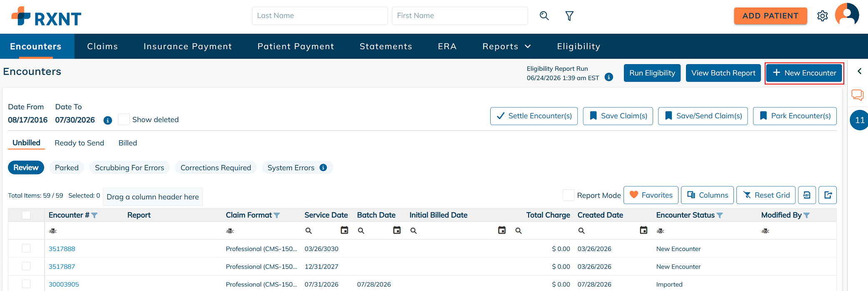
Task: Open the Date To value 07/30/2026
Action: point(75,120)
